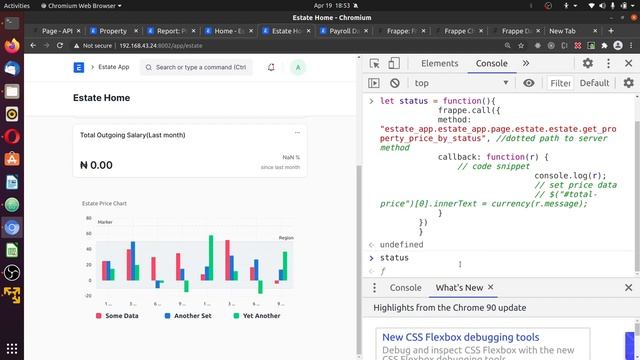
Task: Close the DevTools panel
Action: click(x=629, y=63)
